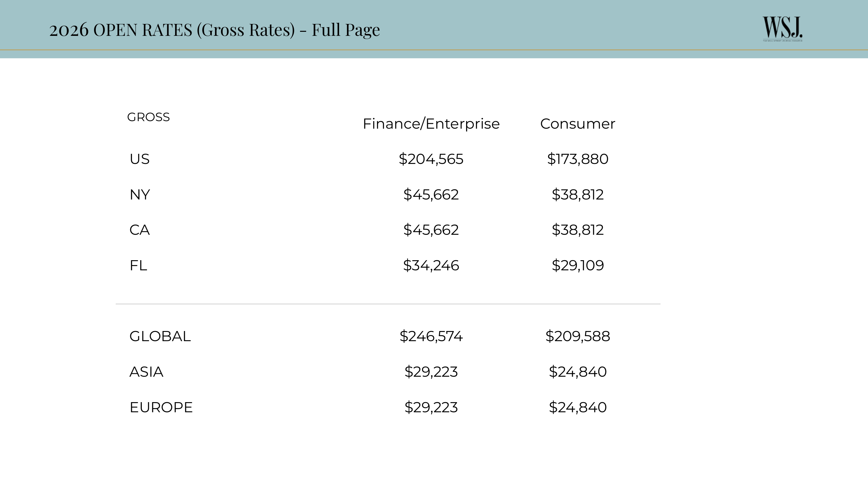868x488 pixels.
Task: Select NY Finance/Enterprise rate $45,662
Action: click(x=431, y=195)
